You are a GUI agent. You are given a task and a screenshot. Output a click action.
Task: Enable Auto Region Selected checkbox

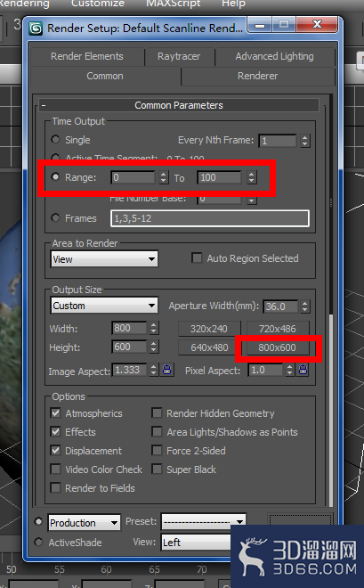tap(197, 257)
